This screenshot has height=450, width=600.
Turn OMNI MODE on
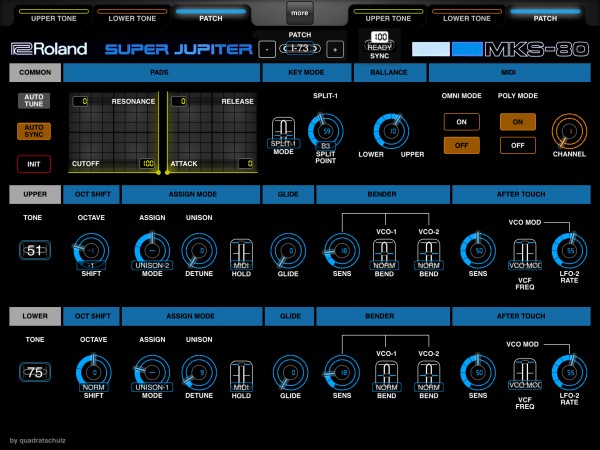click(x=461, y=122)
